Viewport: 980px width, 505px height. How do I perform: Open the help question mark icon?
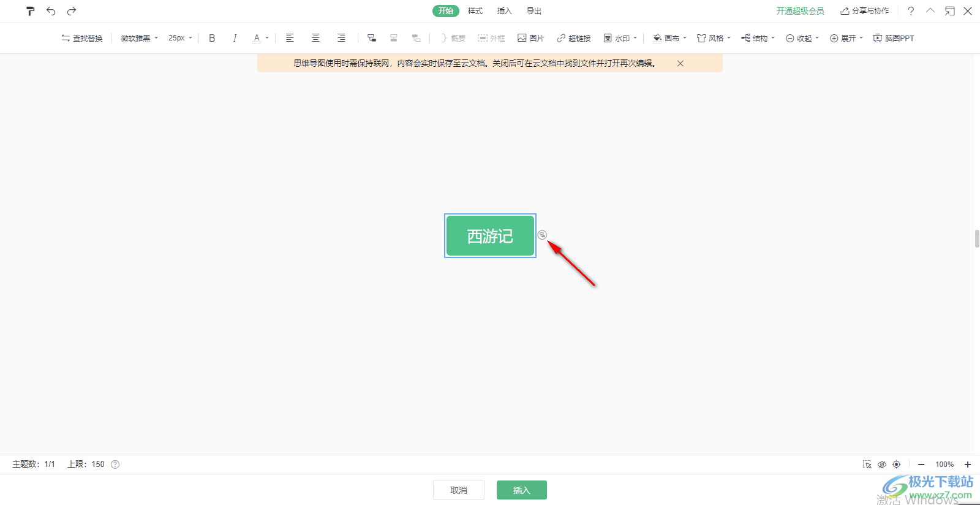point(911,11)
